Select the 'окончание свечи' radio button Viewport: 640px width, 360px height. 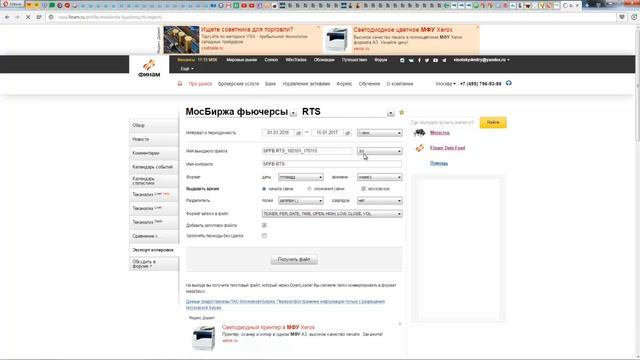[309, 189]
